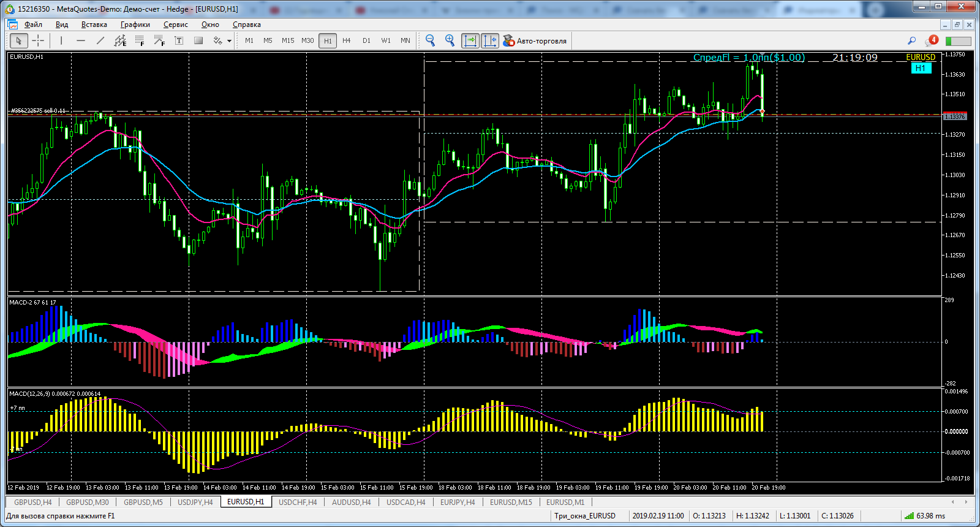Minimize the inner chart window

tap(946, 25)
